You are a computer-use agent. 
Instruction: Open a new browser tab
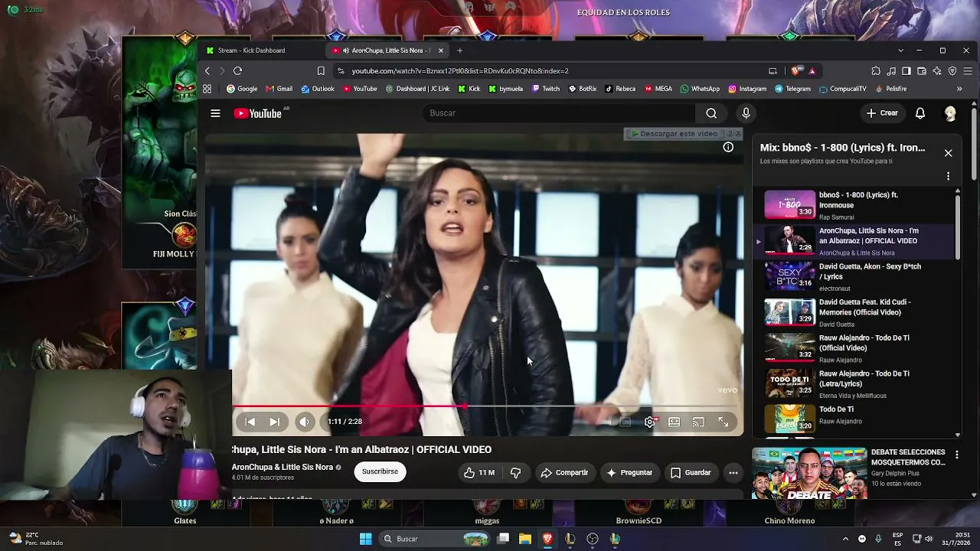tap(459, 51)
